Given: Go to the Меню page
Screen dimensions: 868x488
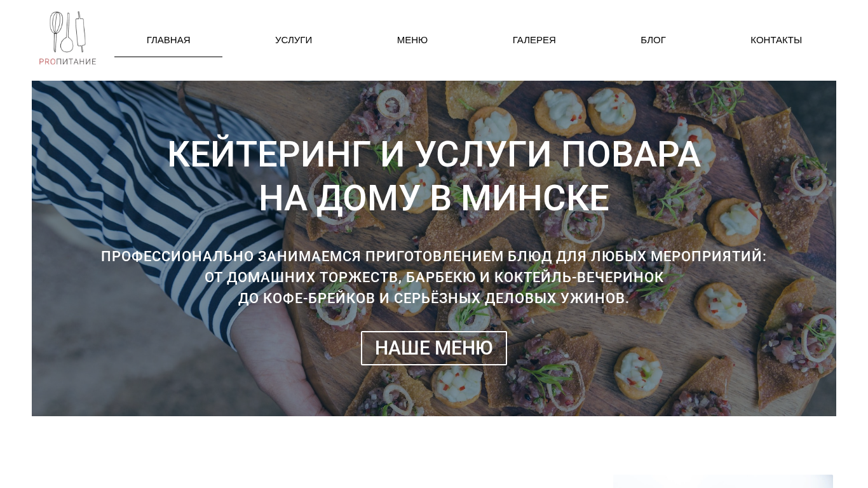Looking at the screenshot, I should click(x=412, y=40).
